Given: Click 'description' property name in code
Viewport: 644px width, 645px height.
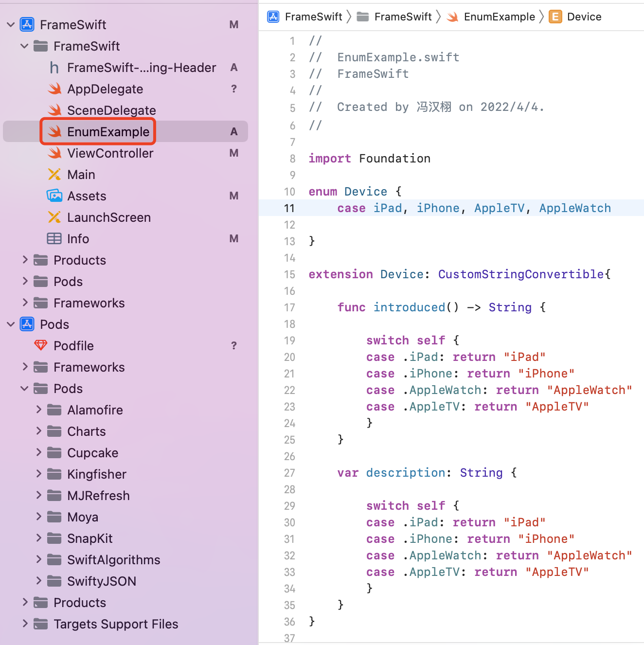Looking at the screenshot, I should click(406, 473).
